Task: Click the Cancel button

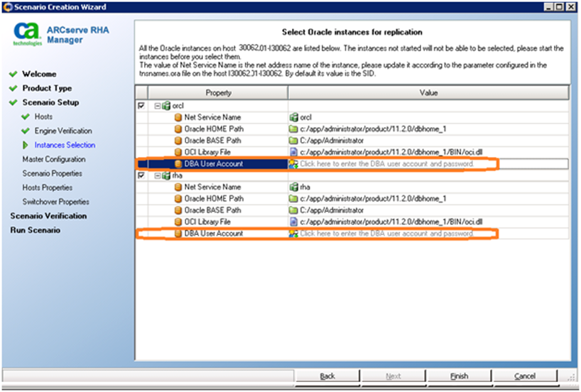Action: (x=525, y=376)
